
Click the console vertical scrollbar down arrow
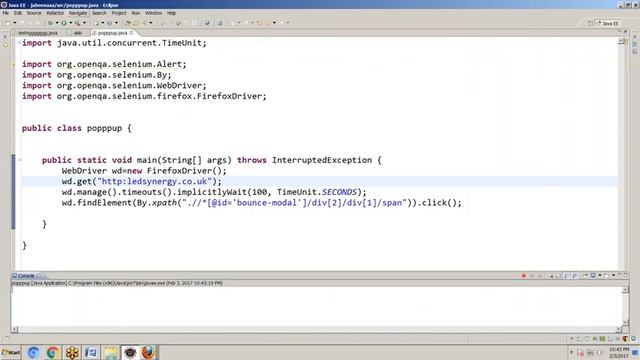click(x=625, y=322)
